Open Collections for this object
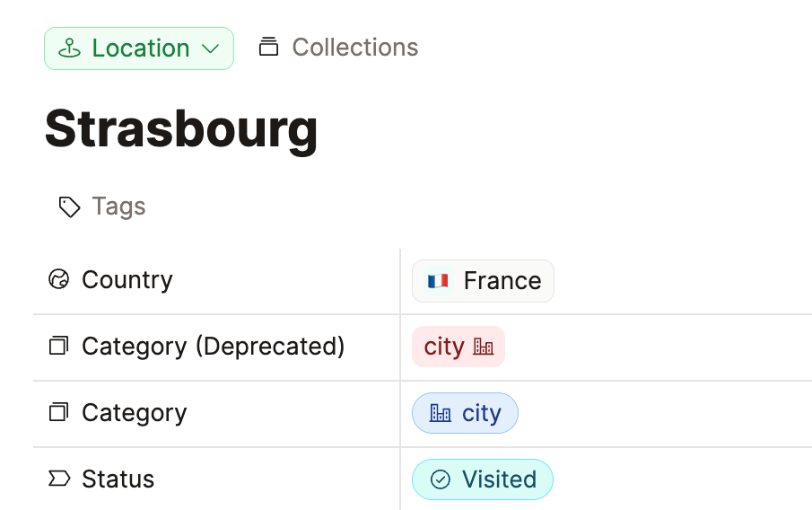 (x=354, y=47)
